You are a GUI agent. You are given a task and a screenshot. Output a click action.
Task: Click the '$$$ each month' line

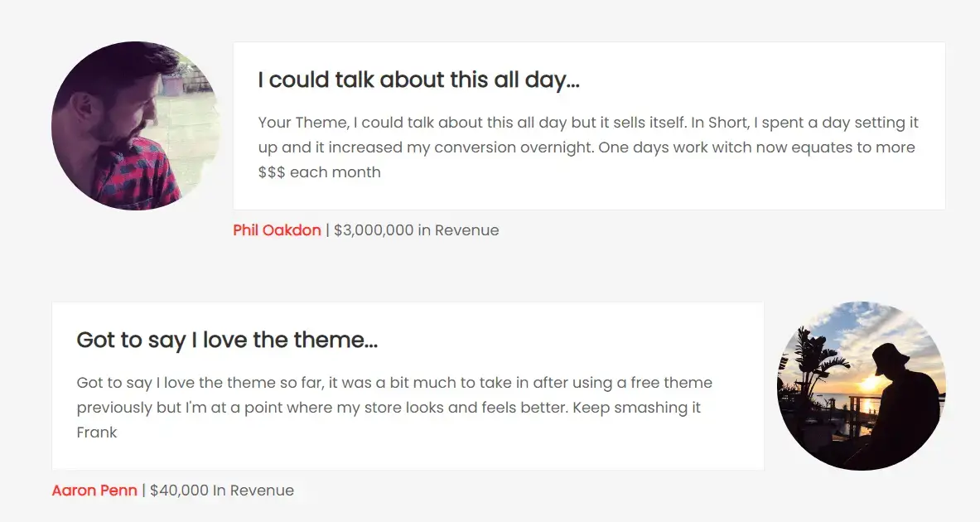(320, 172)
